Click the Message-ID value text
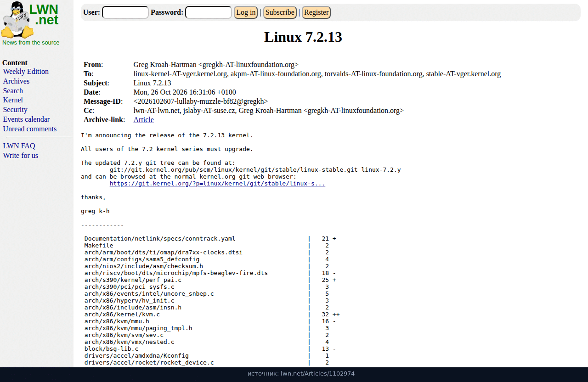Viewport: 588px width, 382px height. (x=201, y=101)
